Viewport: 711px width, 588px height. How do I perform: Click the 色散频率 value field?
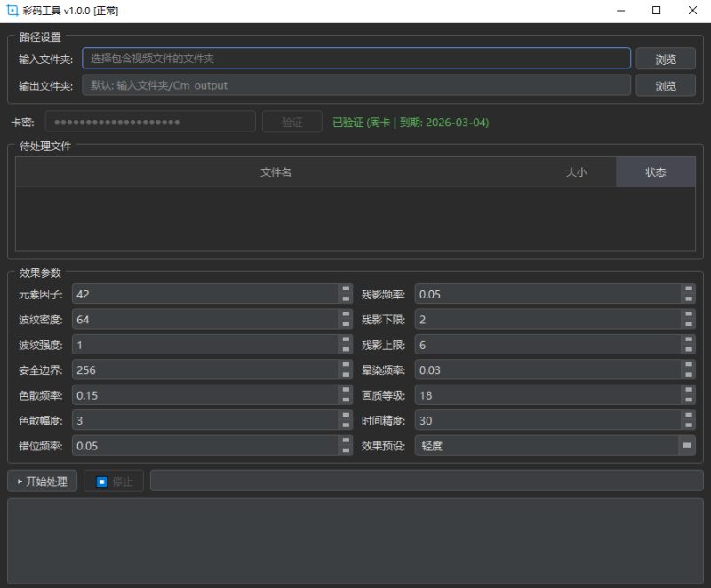[x=204, y=395]
